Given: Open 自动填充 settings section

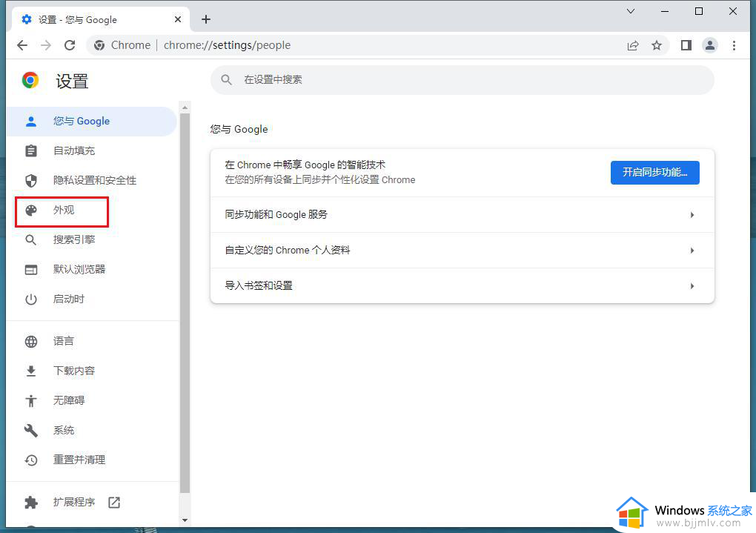Looking at the screenshot, I should point(92,151).
